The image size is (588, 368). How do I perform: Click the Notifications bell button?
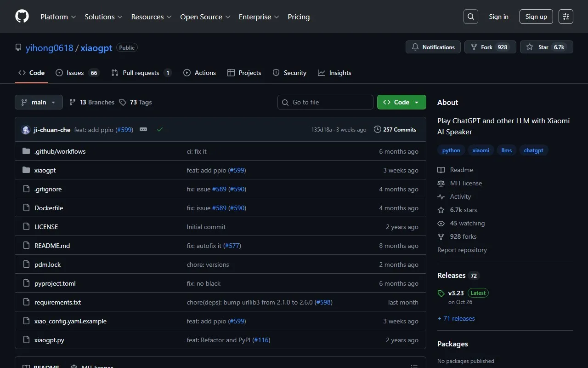(x=433, y=47)
